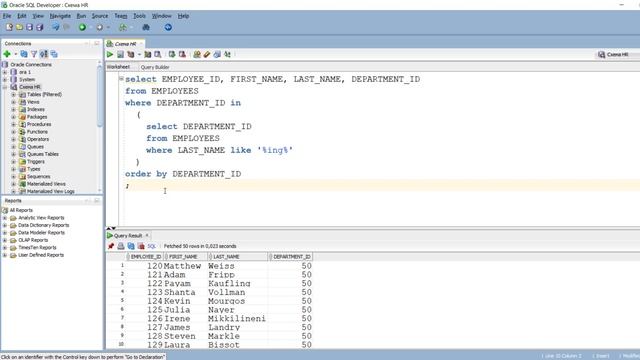This screenshot has width=640, height=360.
Task: Click the fold toggle beside the select statement
Action: pyautogui.click(x=121, y=78)
